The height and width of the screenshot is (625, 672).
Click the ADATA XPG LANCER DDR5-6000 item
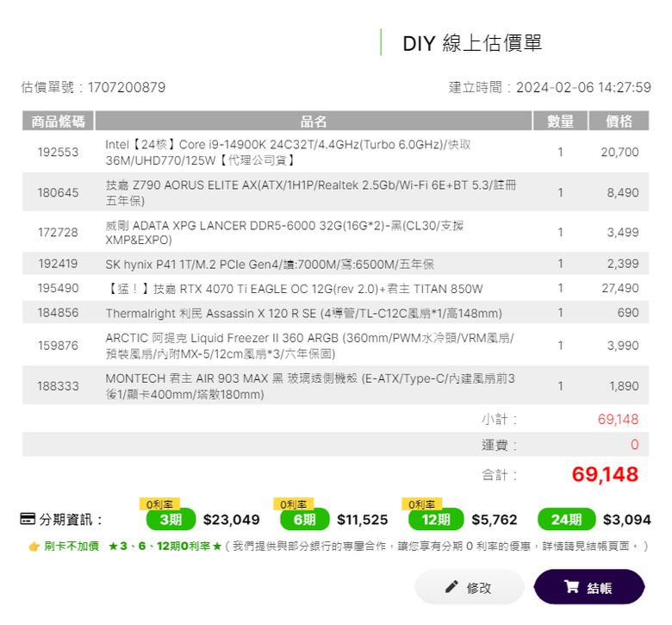(x=284, y=233)
